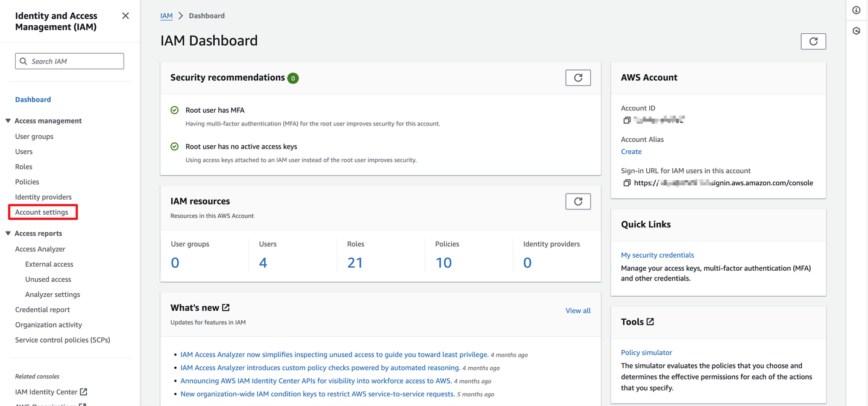Viewport: 868px width, 406px height.
Task: View all What's new updates
Action: click(x=577, y=311)
